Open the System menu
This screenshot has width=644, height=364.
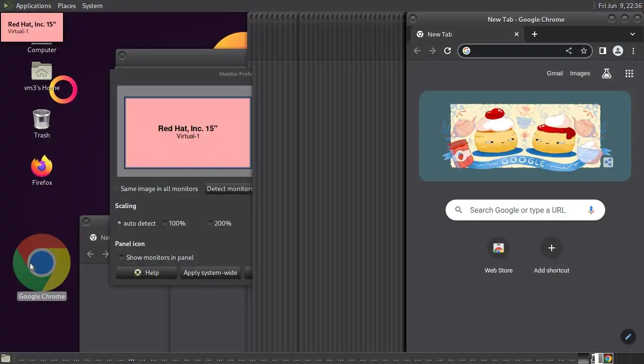point(92,6)
